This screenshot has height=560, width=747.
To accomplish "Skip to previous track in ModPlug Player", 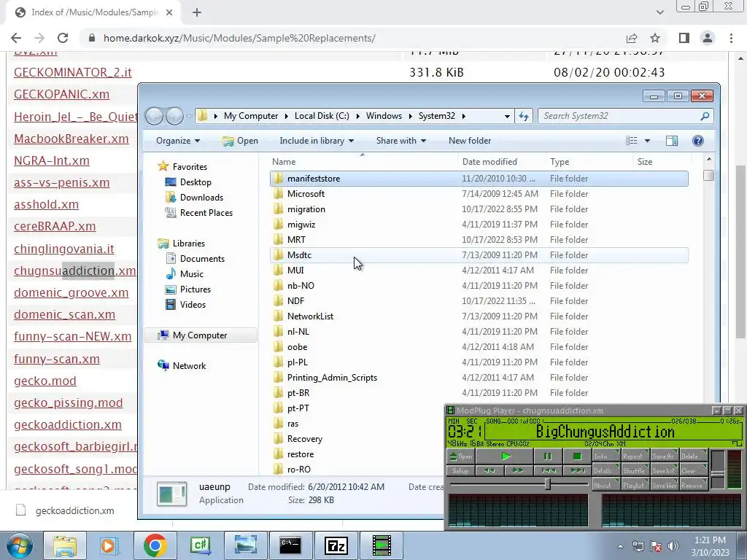I will pos(548,470).
